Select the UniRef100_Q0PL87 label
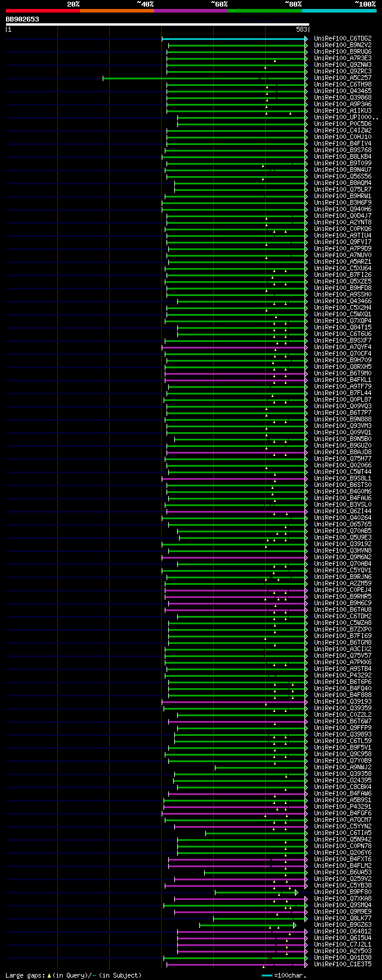This screenshot has height=980, width=382. coord(343,399)
